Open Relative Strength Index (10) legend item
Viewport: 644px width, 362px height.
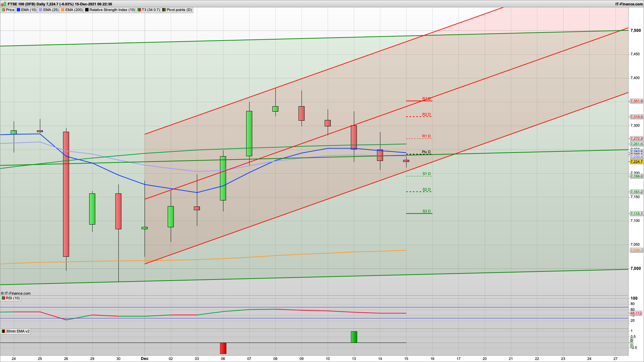click(110, 10)
